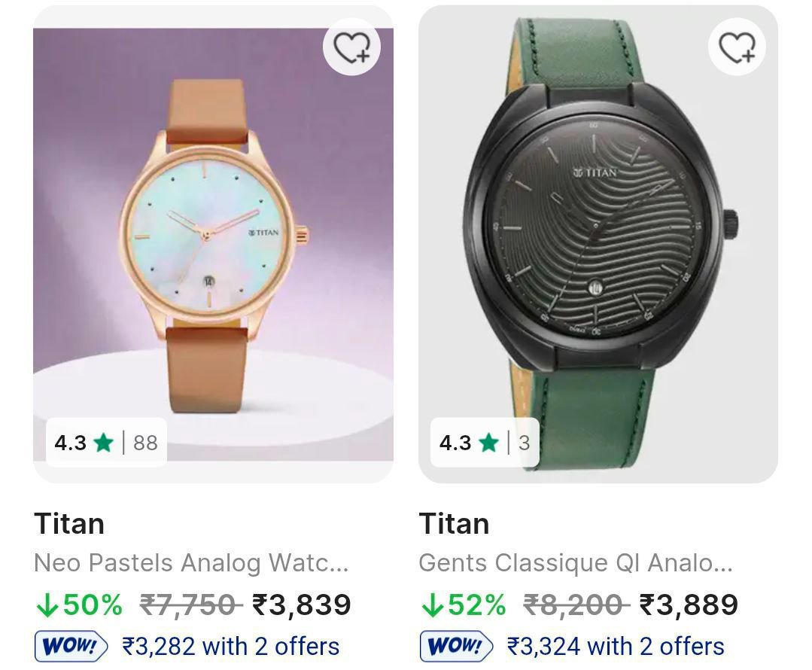
Task: Tap the green star on 88-review rating
Action: (103, 443)
